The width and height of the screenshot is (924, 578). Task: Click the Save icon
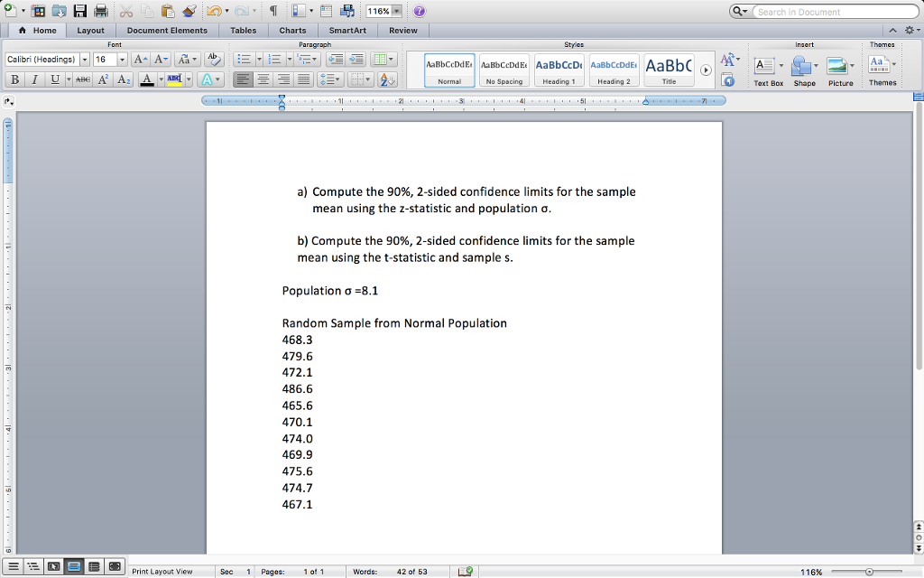tap(79, 10)
